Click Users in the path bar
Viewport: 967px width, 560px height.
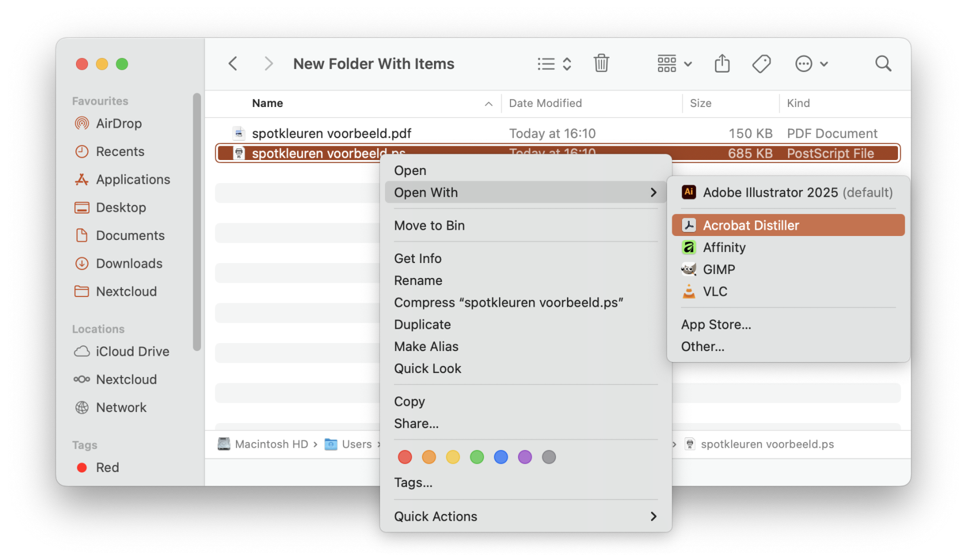(x=348, y=444)
